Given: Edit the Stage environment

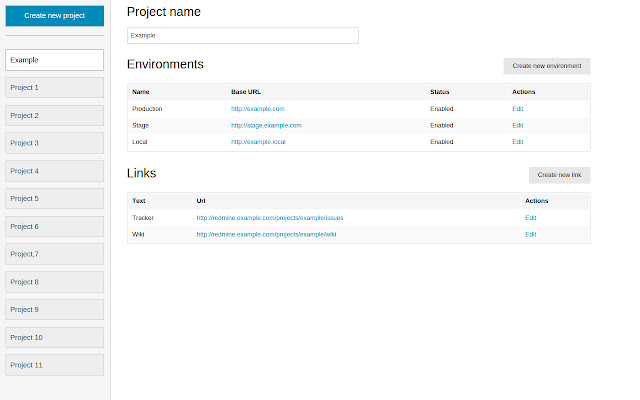Looking at the screenshot, I should pos(518,126).
